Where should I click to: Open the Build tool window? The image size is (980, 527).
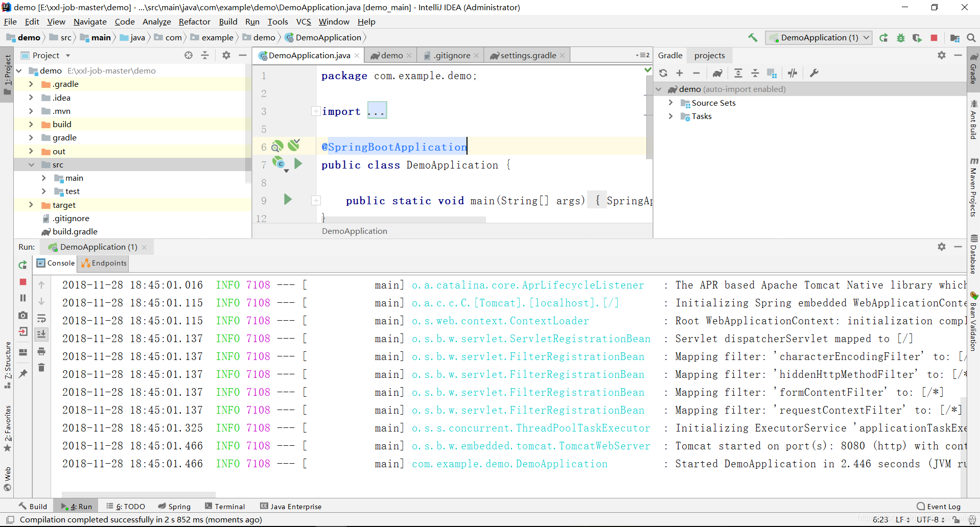click(33, 506)
